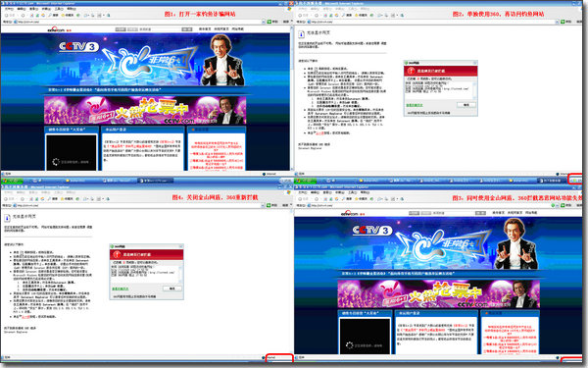Click Windows Start button above Figure 4 browser
Screen dimensions: 588x368
pyautogui.click(x=11, y=181)
